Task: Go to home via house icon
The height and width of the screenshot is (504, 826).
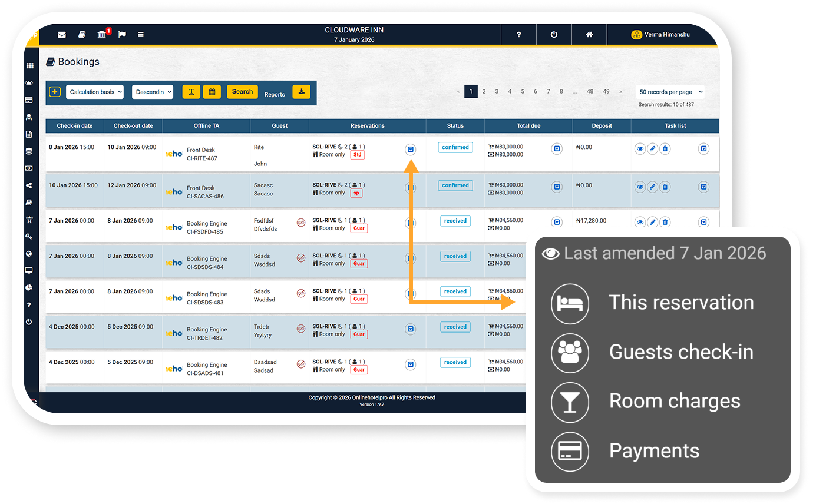Action: click(x=589, y=35)
